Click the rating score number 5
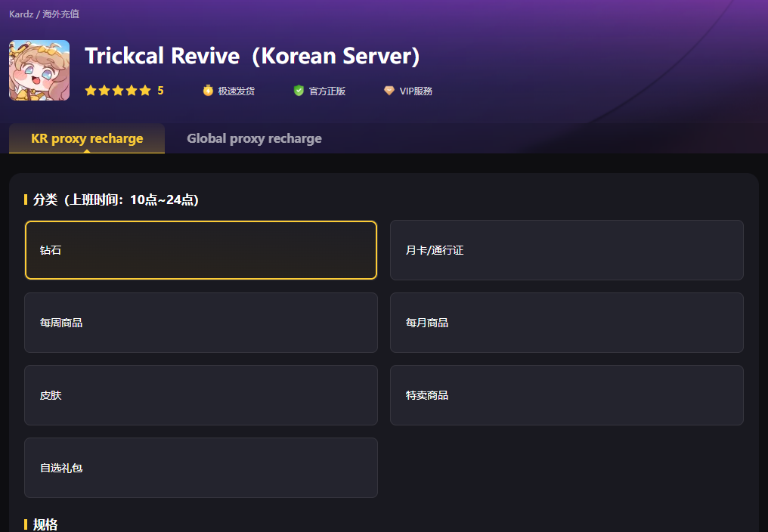Viewport: 768px width, 532px height. tap(160, 91)
